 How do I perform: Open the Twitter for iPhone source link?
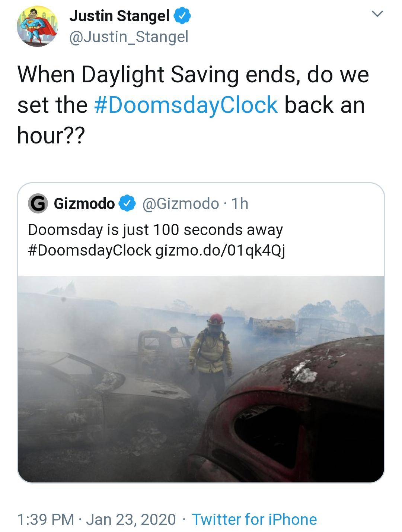pos(254,519)
